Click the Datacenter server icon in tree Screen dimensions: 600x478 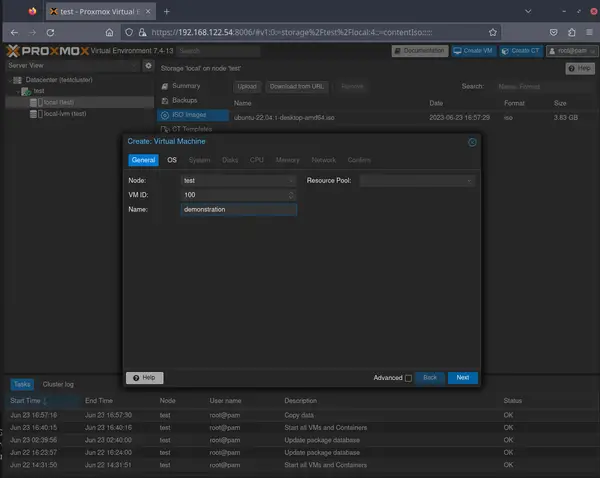pos(18,80)
